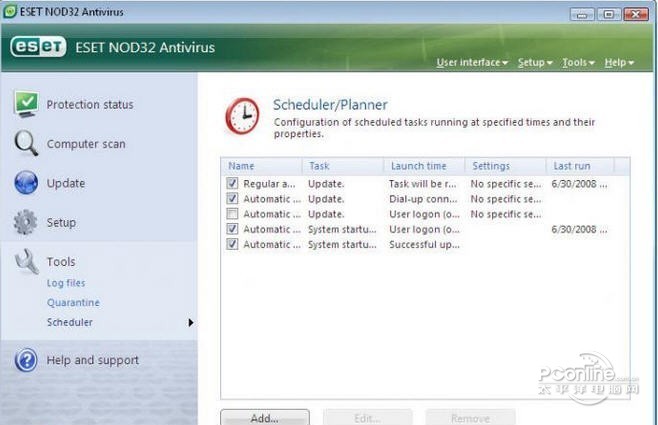Click the arrow beside Scheduler
Screen dimensions: 658x425
(191, 323)
